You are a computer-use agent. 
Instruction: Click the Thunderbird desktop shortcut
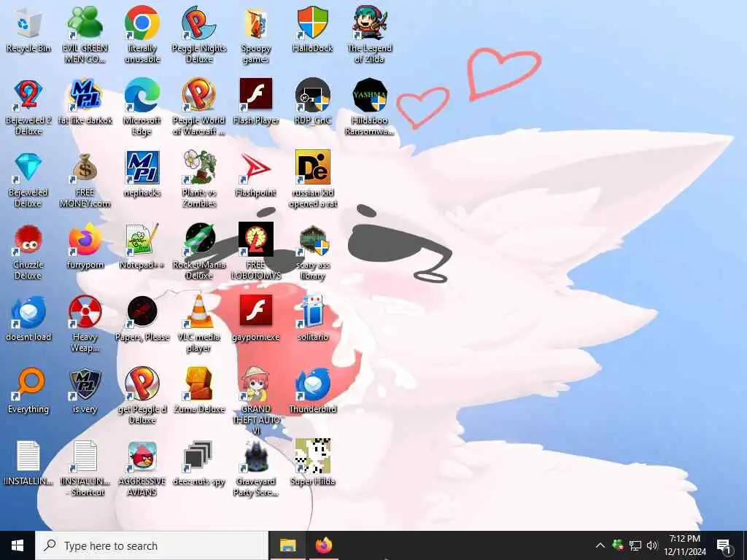(x=312, y=384)
